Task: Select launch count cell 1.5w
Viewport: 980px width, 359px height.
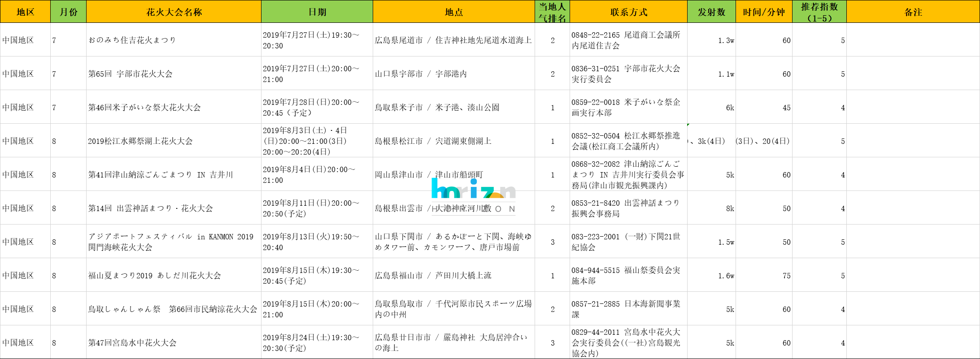Action: coord(711,242)
